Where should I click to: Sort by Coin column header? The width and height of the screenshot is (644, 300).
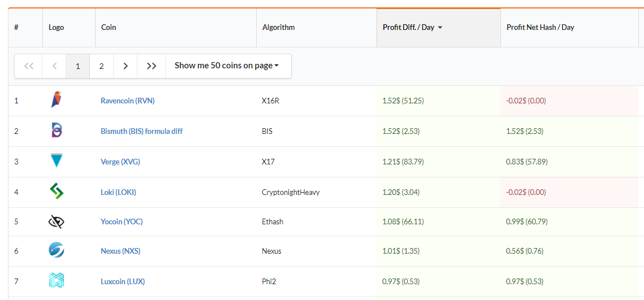pyautogui.click(x=176, y=28)
